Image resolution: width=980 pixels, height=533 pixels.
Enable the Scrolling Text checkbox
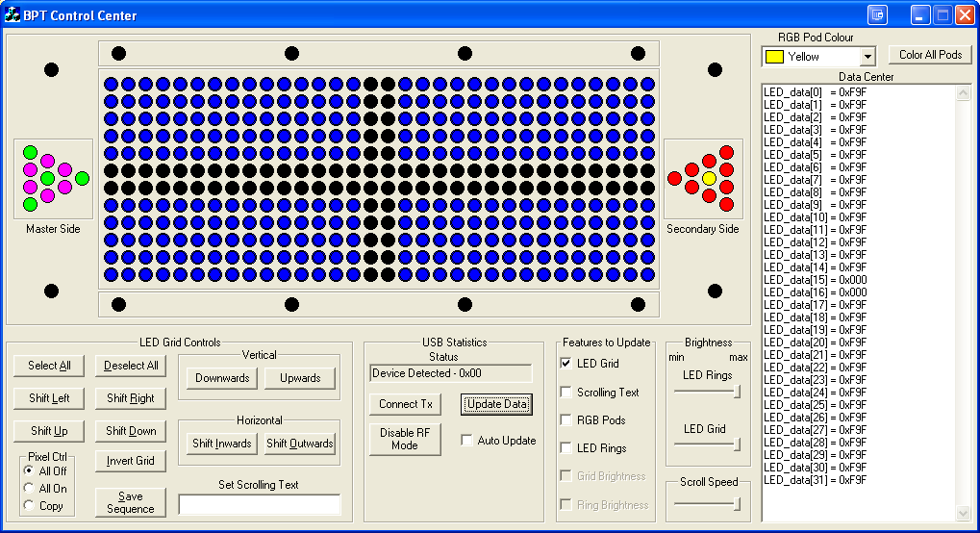click(566, 393)
